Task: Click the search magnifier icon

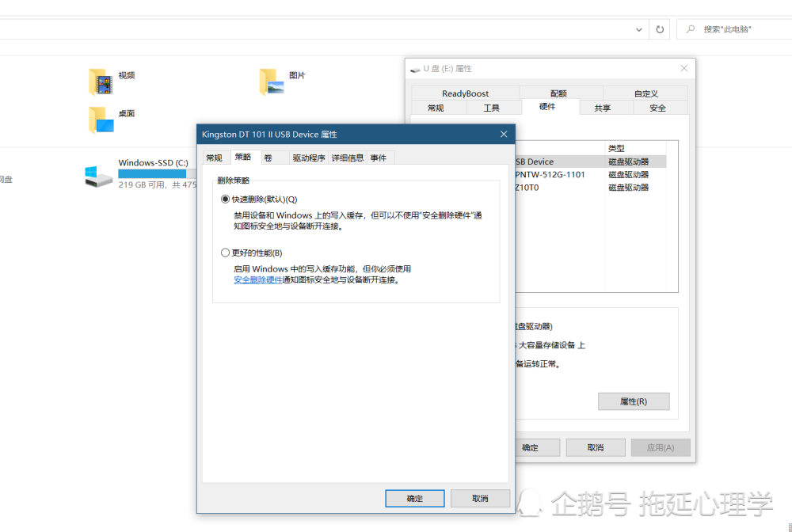Action: 690,29
